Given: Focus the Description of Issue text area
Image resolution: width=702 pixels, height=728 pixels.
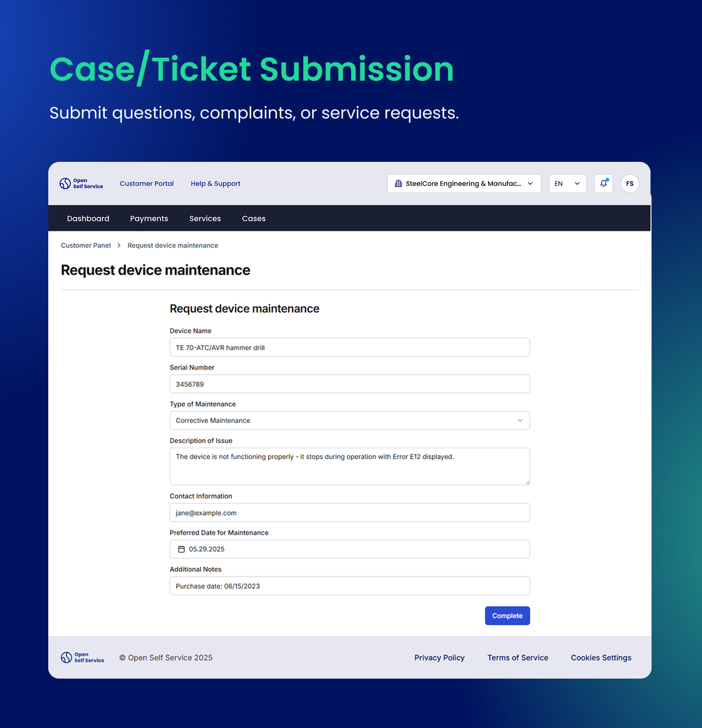Looking at the screenshot, I should coord(350,466).
